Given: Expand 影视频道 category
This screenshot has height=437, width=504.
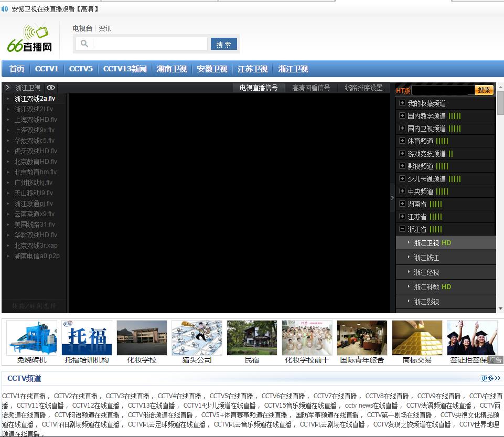Looking at the screenshot, I should click(402, 166).
